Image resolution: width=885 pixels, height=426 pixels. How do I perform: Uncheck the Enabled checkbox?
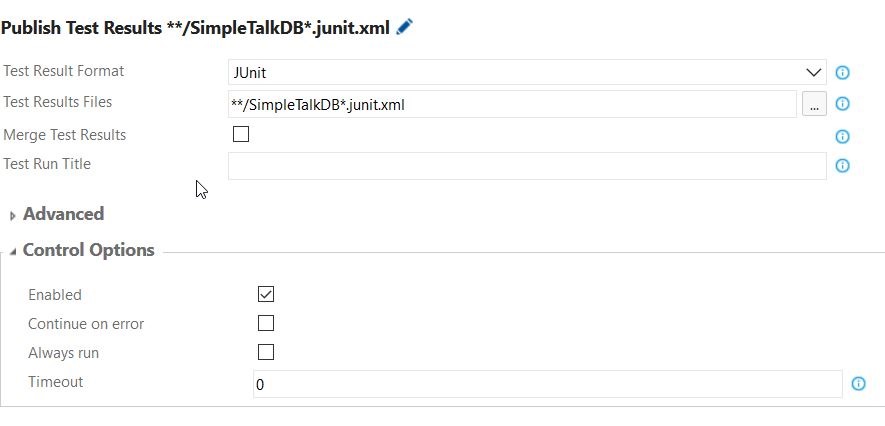pyautogui.click(x=266, y=294)
